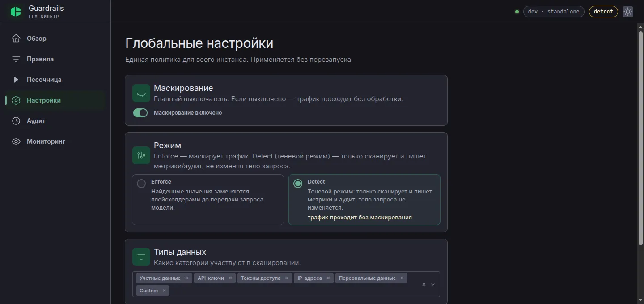Click the Персональные данные tag label
The height and width of the screenshot is (304, 644).
[367, 278]
